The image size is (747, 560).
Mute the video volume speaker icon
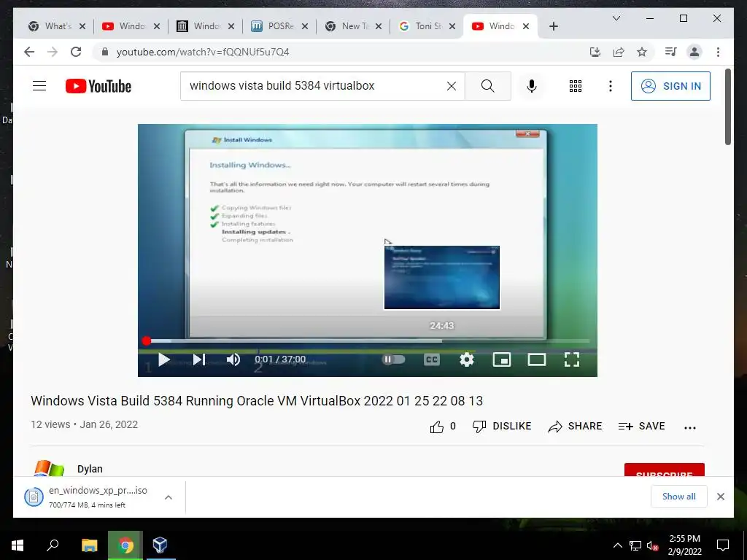click(233, 359)
